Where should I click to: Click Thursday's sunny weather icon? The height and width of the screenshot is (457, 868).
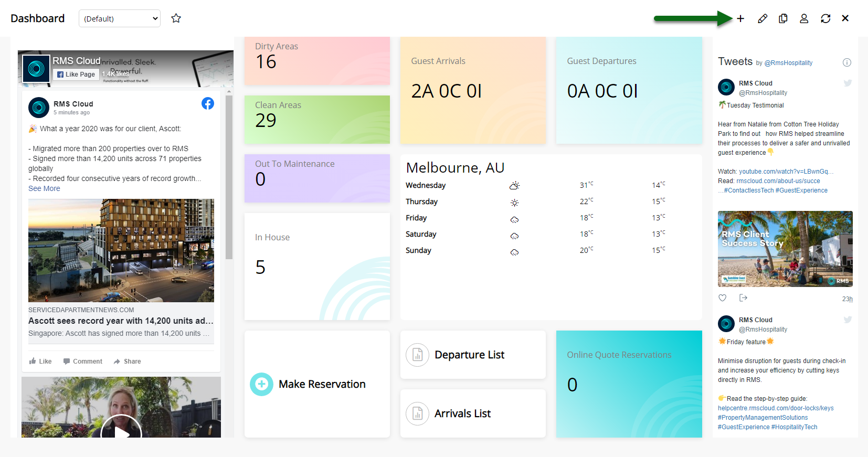514,203
